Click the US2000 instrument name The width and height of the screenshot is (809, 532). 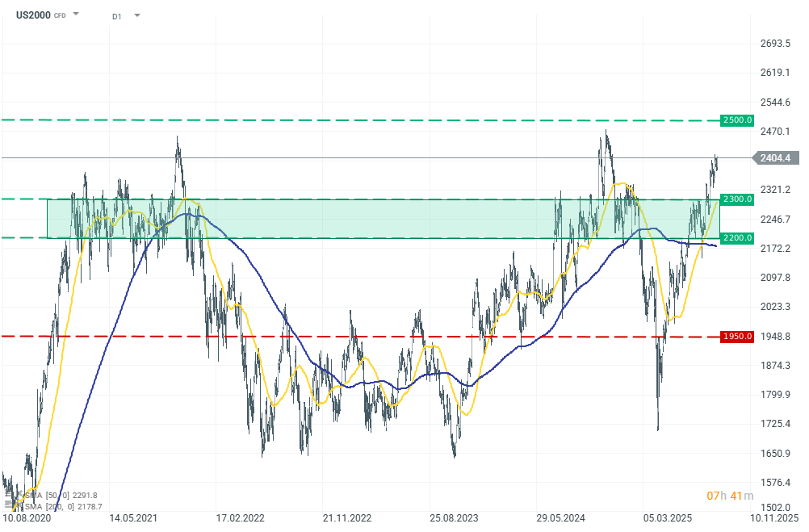tap(33, 15)
